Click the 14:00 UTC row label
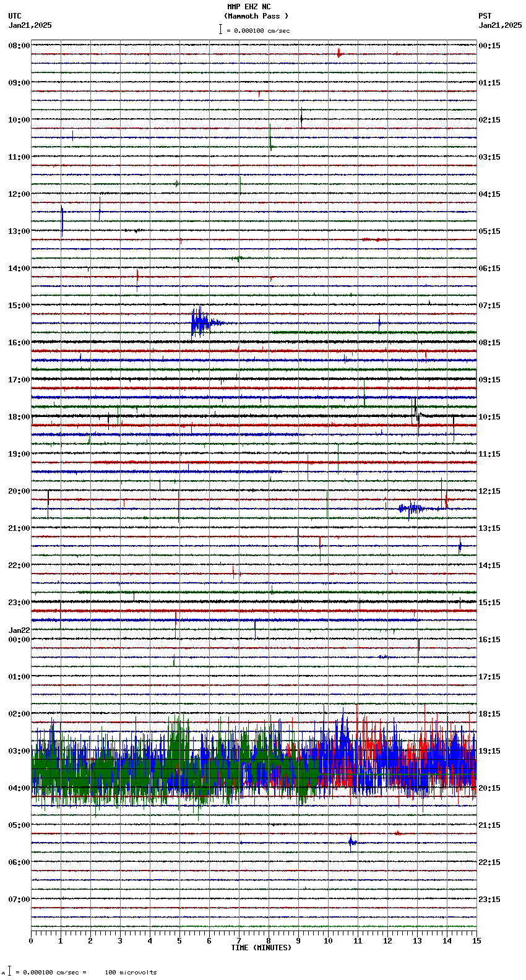The height and width of the screenshot is (980, 526). (19, 269)
